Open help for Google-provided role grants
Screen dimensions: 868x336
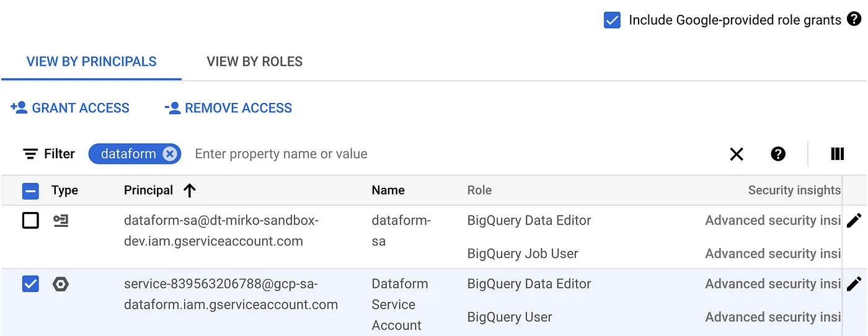pos(854,19)
